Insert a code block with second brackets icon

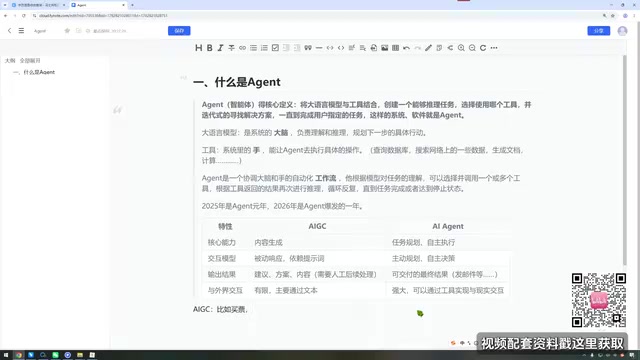point(341,48)
